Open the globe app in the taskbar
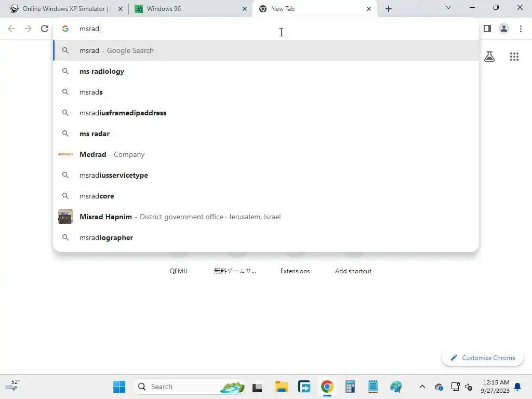 pyautogui.click(x=396, y=387)
